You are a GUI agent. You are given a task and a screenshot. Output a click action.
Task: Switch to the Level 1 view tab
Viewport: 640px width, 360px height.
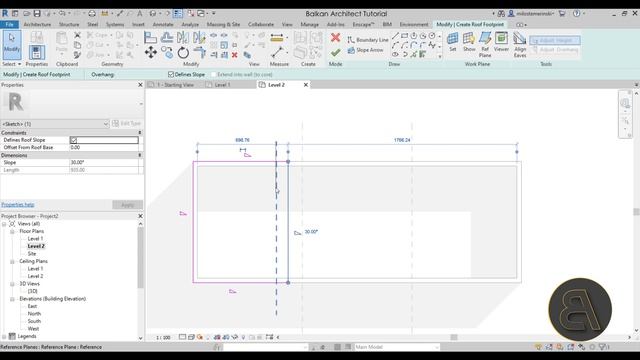pos(222,85)
